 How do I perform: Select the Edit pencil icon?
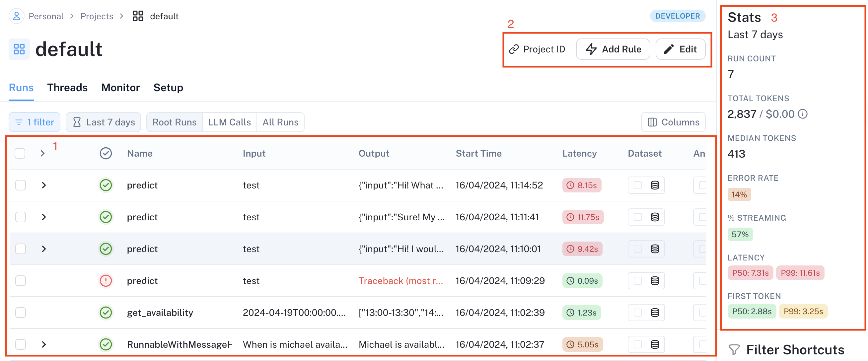click(669, 49)
